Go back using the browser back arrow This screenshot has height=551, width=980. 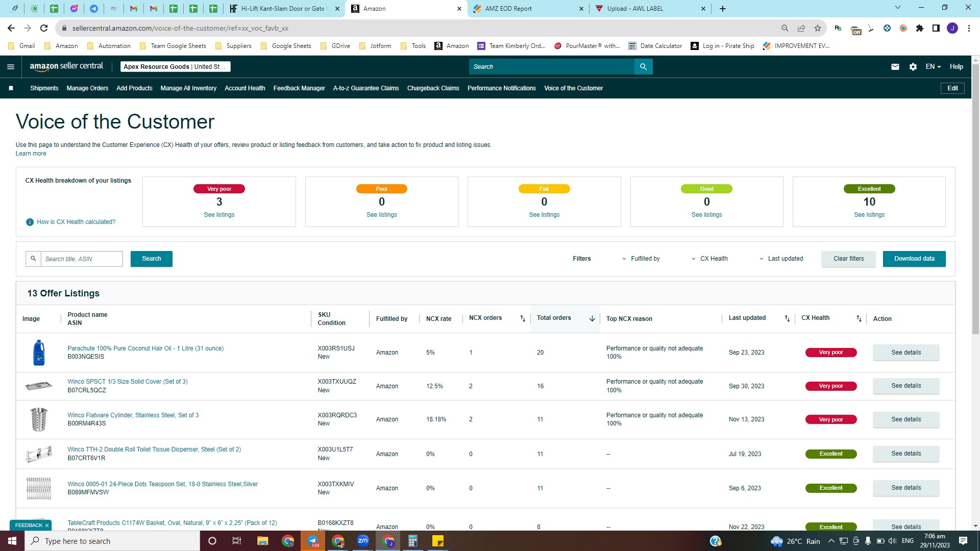[x=11, y=28]
